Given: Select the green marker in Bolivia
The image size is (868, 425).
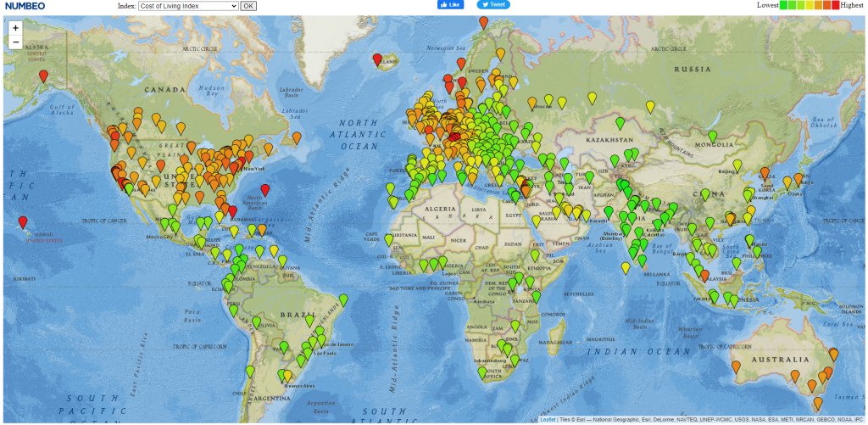Looking at the screenshot, I should (256, 322).
